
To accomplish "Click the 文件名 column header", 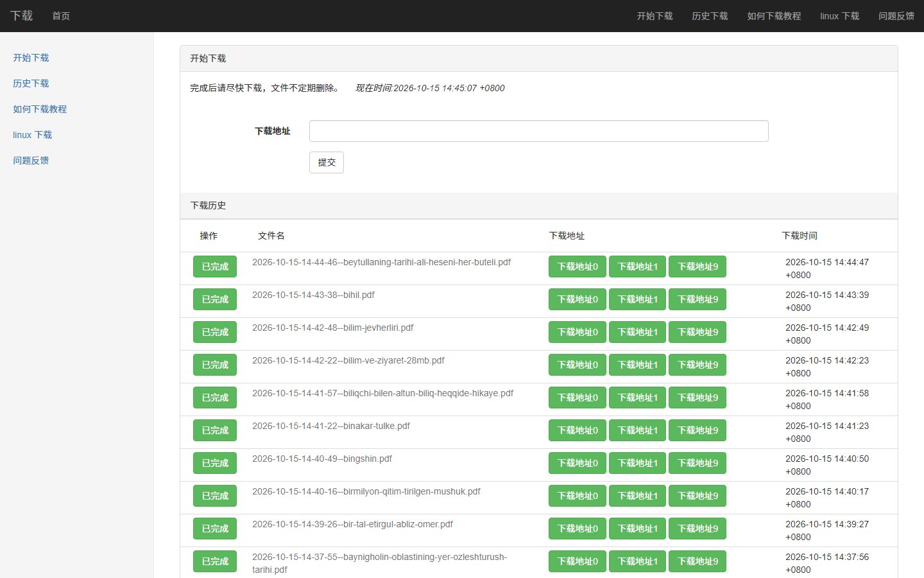I will 271,236.
